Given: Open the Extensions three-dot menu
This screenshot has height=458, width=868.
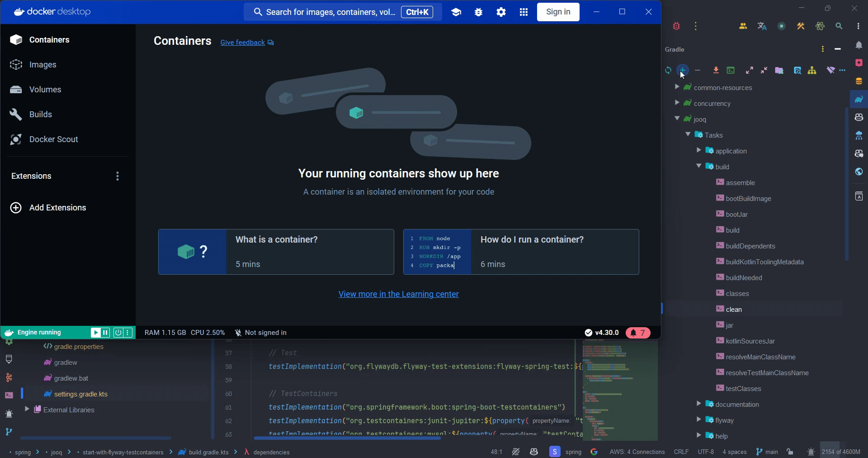Looking at the screenshot, I should pos(118,176).
